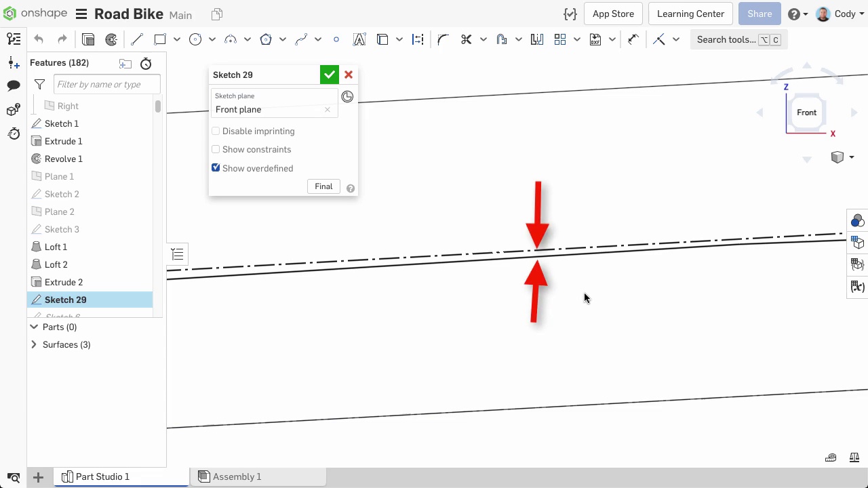Enable Disable imprinting checkbox

click(x=216, y=131)
